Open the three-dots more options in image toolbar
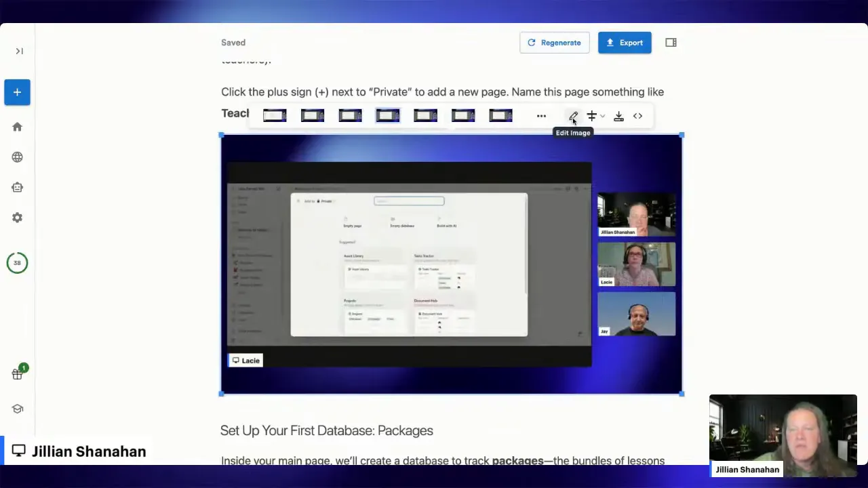Image resolution: width=868 pixels, height=488 pixels. [x=541, y=116]
